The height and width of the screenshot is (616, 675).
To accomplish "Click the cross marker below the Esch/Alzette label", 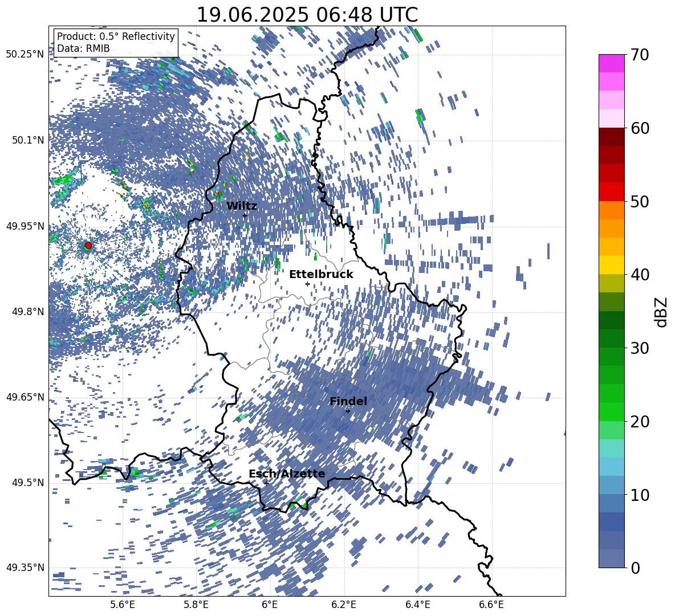I will (266, 483).
